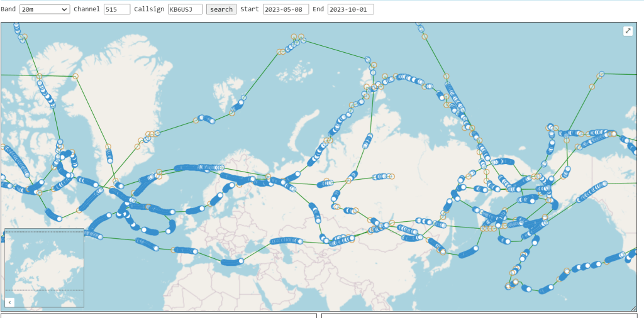The height and width of the screenshot is (318, 644).
Task: Collapse the minimap with the arrow button
Action: (10, 302)
